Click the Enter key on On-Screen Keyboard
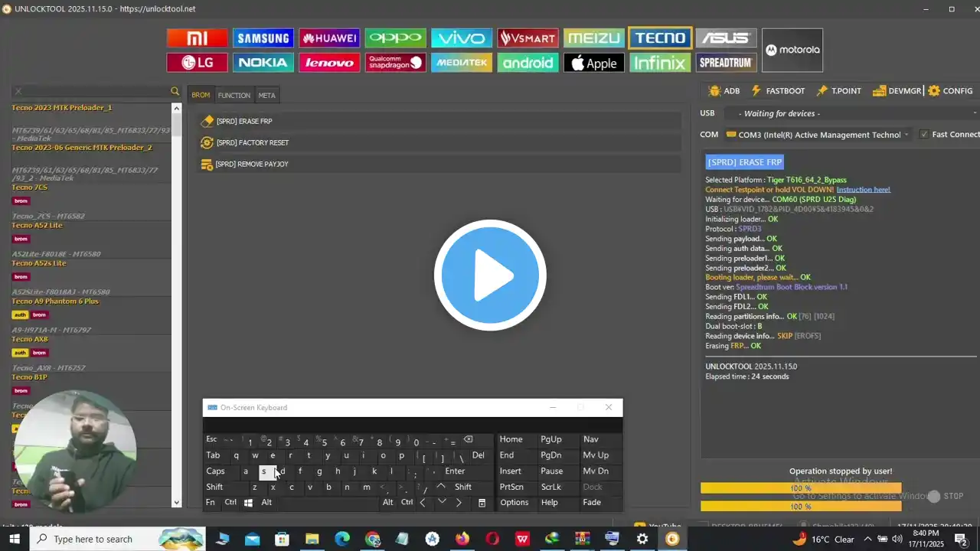The height and width of the screenshot is (551, 980). (455, 471)
